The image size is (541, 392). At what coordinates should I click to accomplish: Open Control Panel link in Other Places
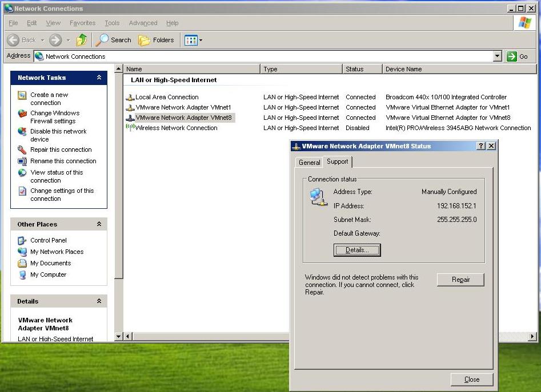pos(49,240)
